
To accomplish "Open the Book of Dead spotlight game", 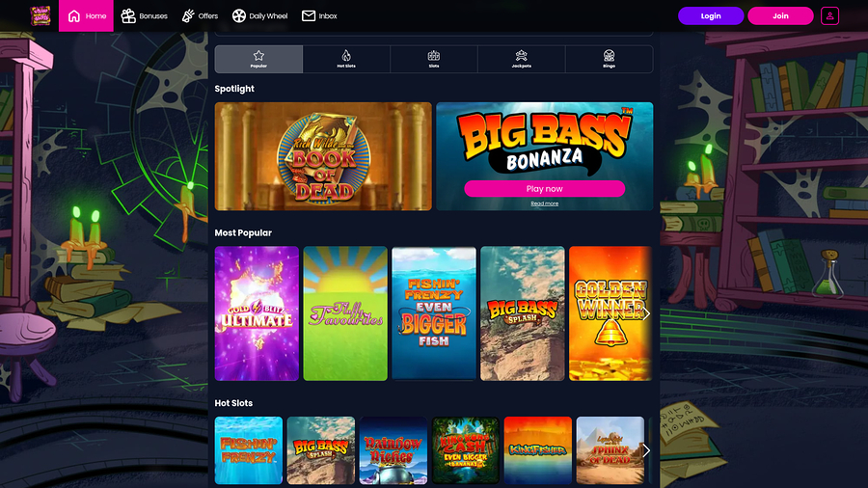I will pos(323,156).
